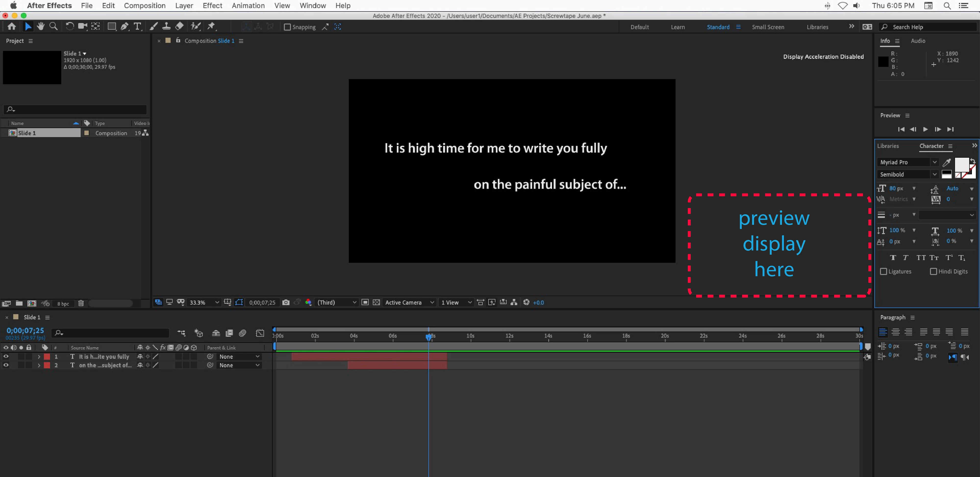Switch to the Audio panel tab
Viewport: 980px width, 477px height.
click(917, 41)
